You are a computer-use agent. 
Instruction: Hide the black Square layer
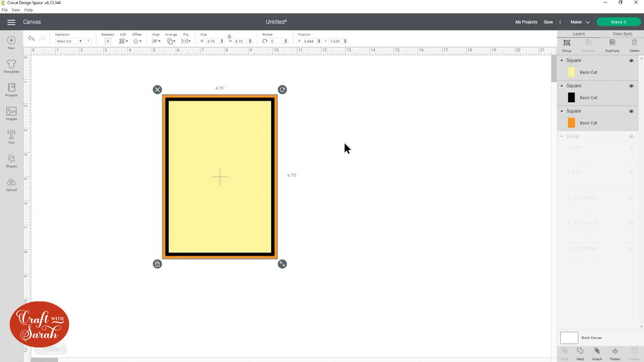point(631,86)
